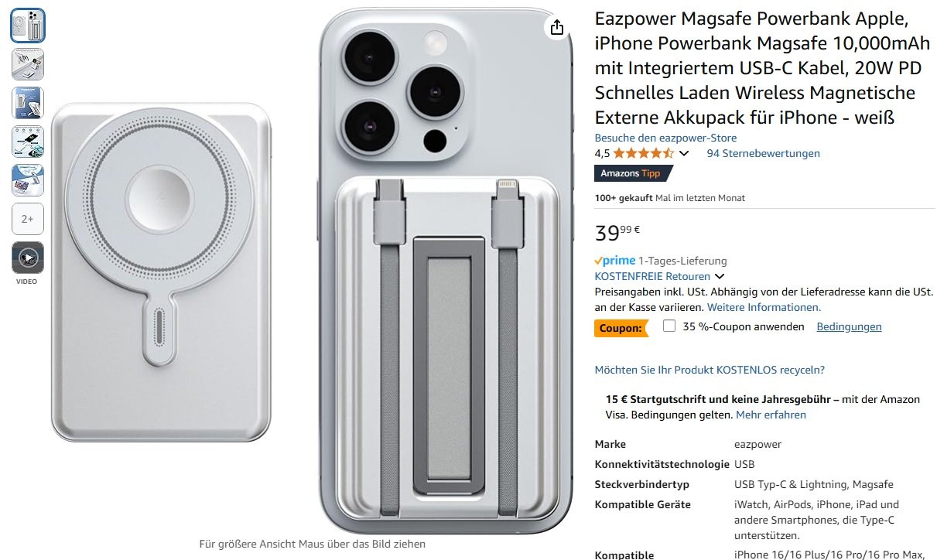The width and height of the screenshot is (937, 560).
Task: Click Weitere Informationen about USt.
Action: point(764,307)
